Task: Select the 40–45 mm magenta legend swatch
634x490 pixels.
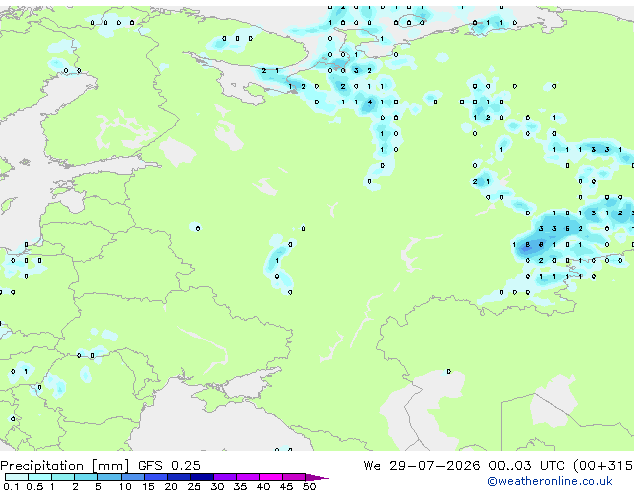Action: pos(271,477)
